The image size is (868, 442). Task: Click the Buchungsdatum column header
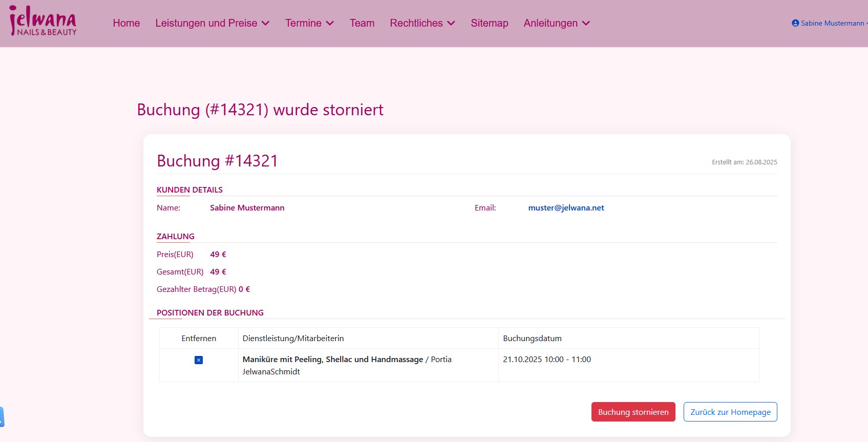click(x=532, y=339)
